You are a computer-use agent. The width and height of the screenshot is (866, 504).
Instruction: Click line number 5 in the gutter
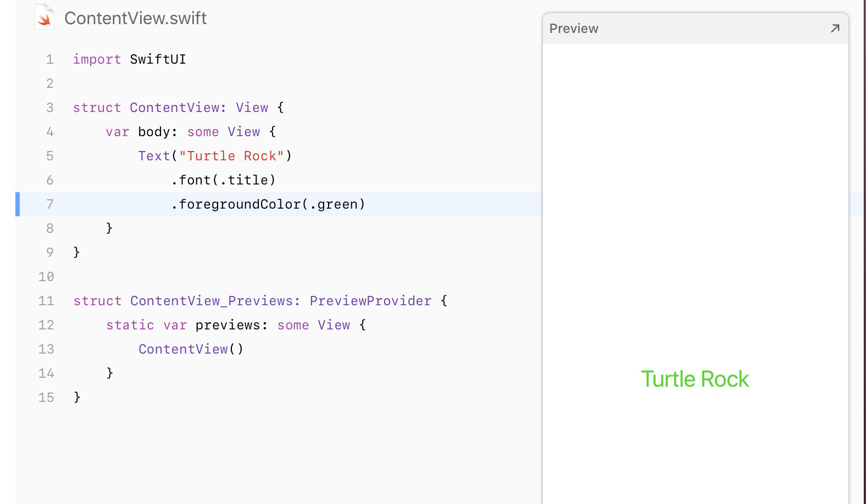(50, 156)
